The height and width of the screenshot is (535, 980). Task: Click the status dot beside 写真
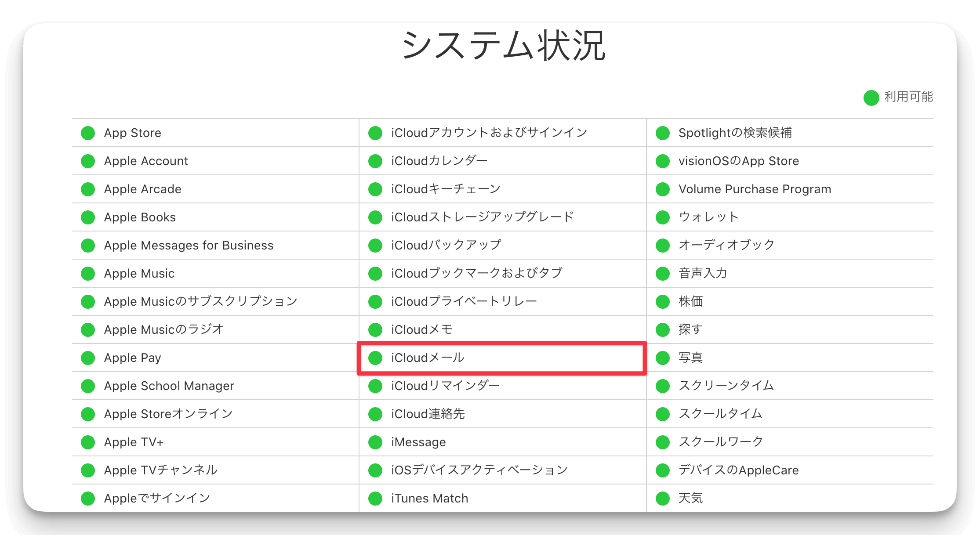[x=663, y=358]
